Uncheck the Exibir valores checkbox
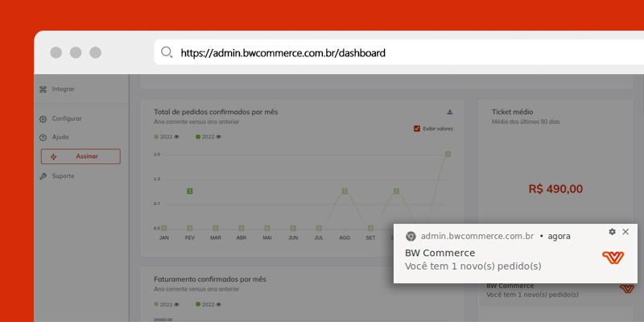 [417, 129]
